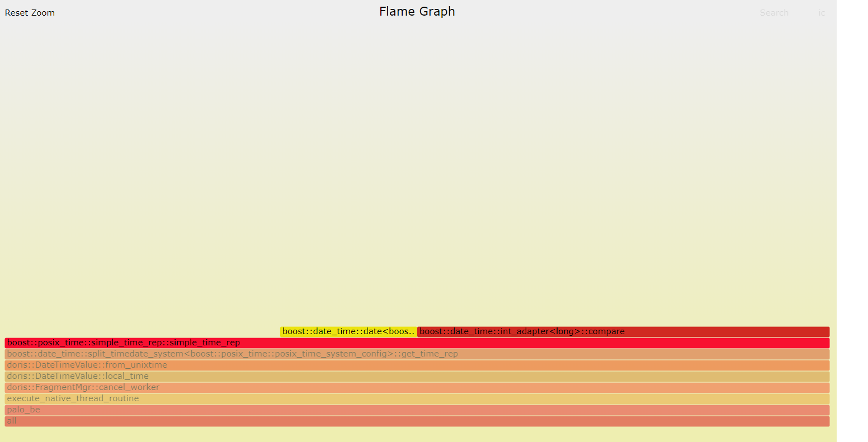
Task: Click the truncated 'date<boos..' frame label
Action: (348, 332)
